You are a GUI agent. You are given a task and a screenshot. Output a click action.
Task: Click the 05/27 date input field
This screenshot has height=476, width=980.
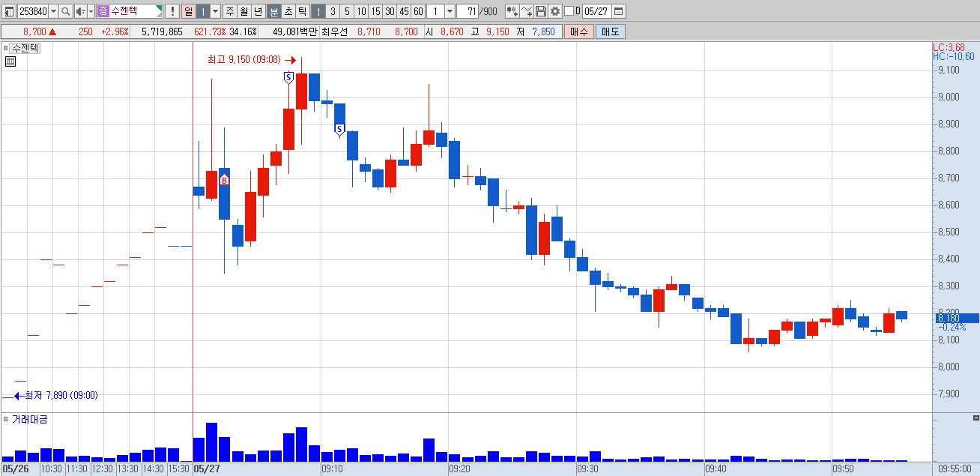click(x=597, y=11)
